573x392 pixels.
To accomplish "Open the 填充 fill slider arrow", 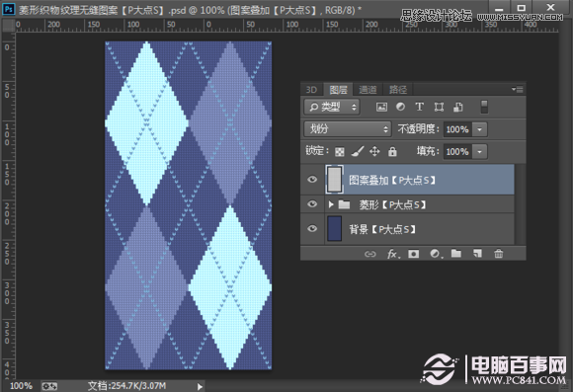I will (x=480, y=151).
